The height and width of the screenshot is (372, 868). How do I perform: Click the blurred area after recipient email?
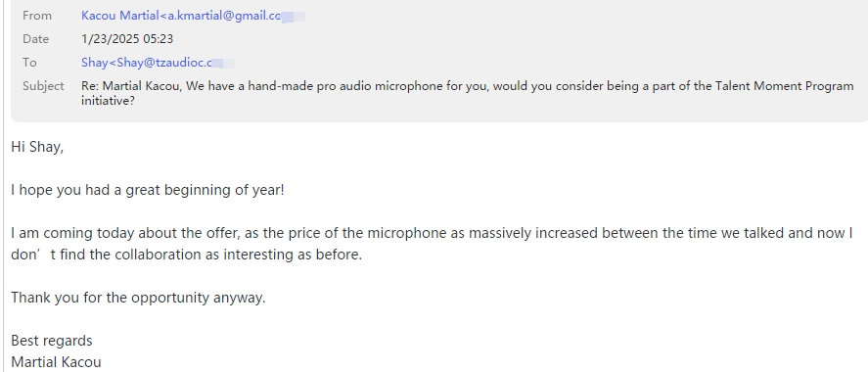(x=224, y=63)
